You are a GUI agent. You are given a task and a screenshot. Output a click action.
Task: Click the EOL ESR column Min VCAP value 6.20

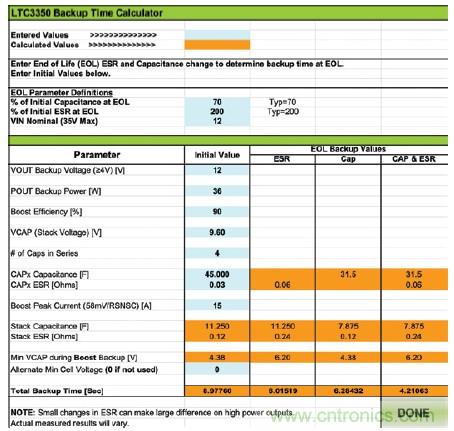coord(282,357)
